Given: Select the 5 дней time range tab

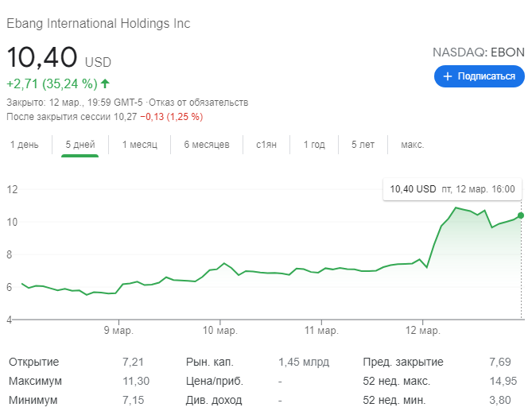Looking at the screenshot, I should [x=80, y=145].
